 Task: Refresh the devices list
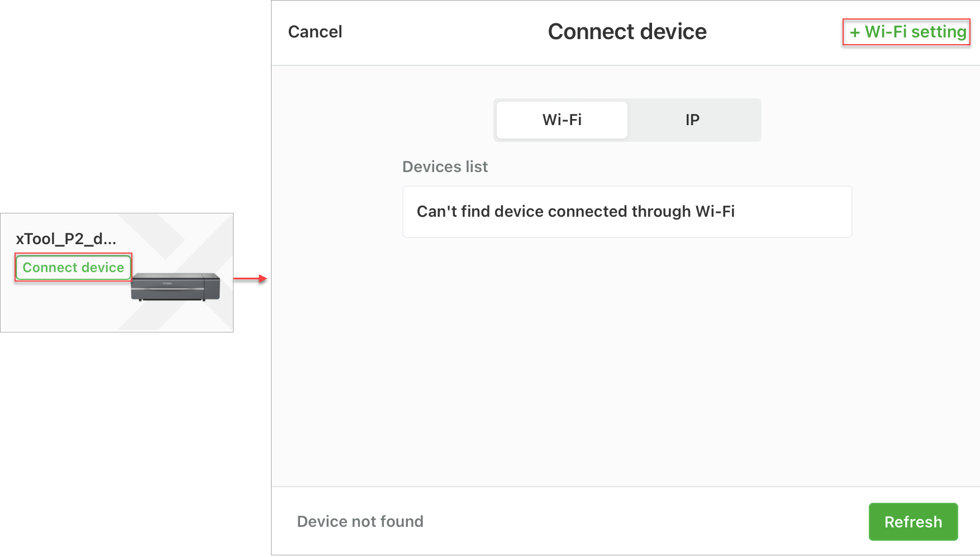click(x=913, y=521)
